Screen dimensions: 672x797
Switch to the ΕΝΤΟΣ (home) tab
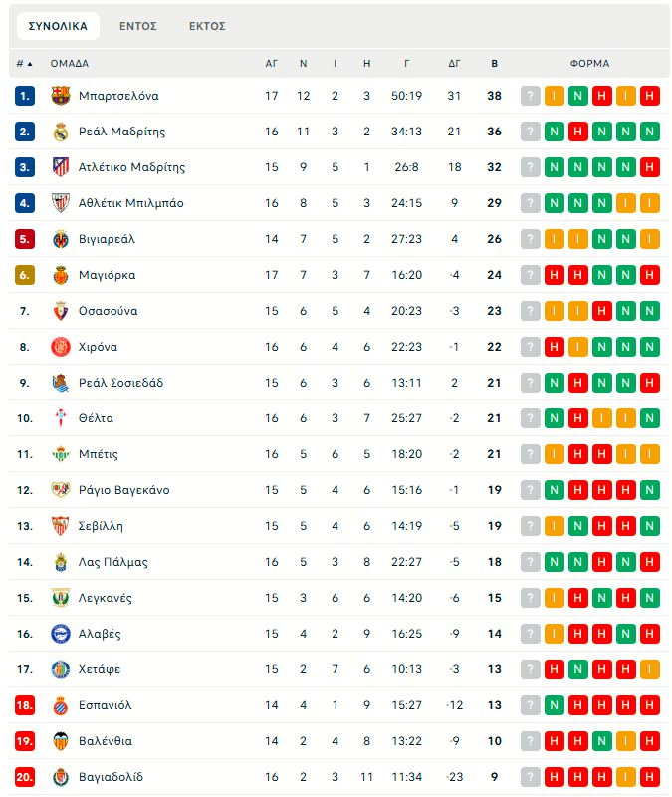[138, 26]
